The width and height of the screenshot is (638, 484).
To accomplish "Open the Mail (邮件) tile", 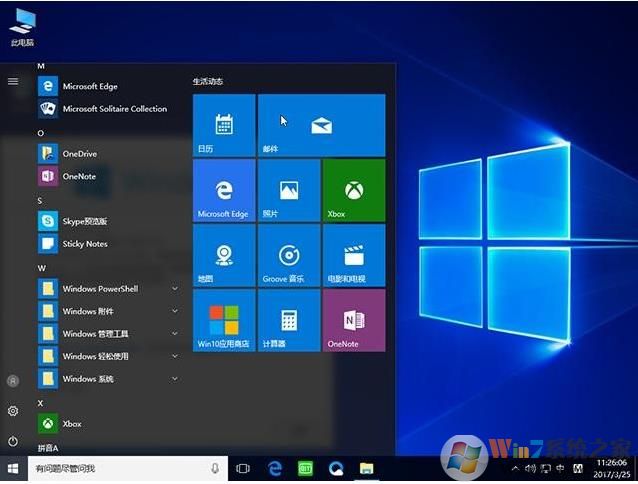I will click(x=321, y=126).
